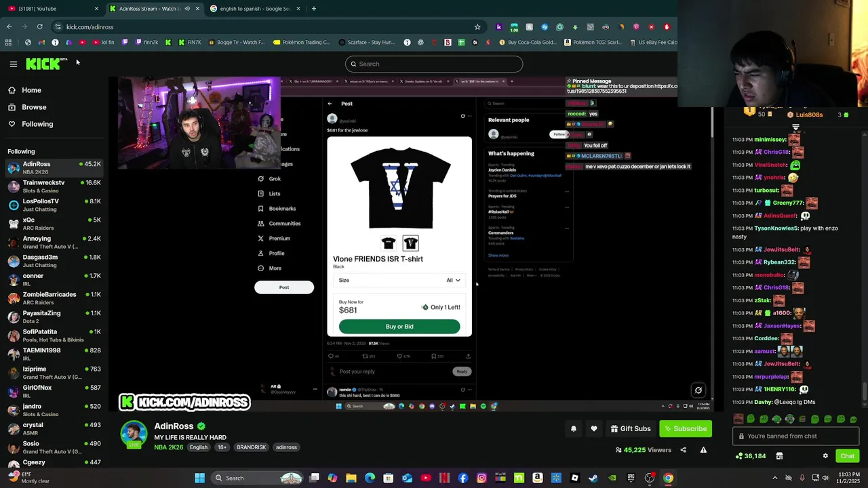Viewport: 868px width, 488px height.
Task: Go back with browser back arrow
Action: [x=9, y=27]
